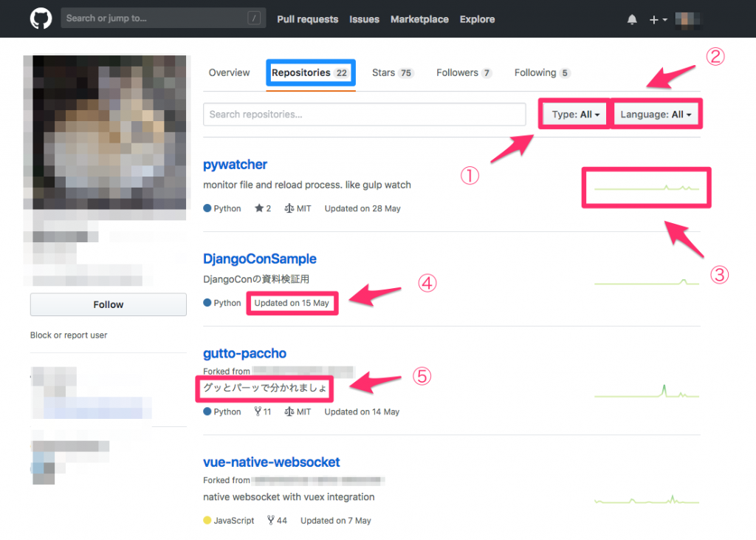Image resolution: width=756 pixels, height=540 pixels.
Task: Open the Language: All filter dropdown
Action: pyautogui.click(x=656, y=114)
